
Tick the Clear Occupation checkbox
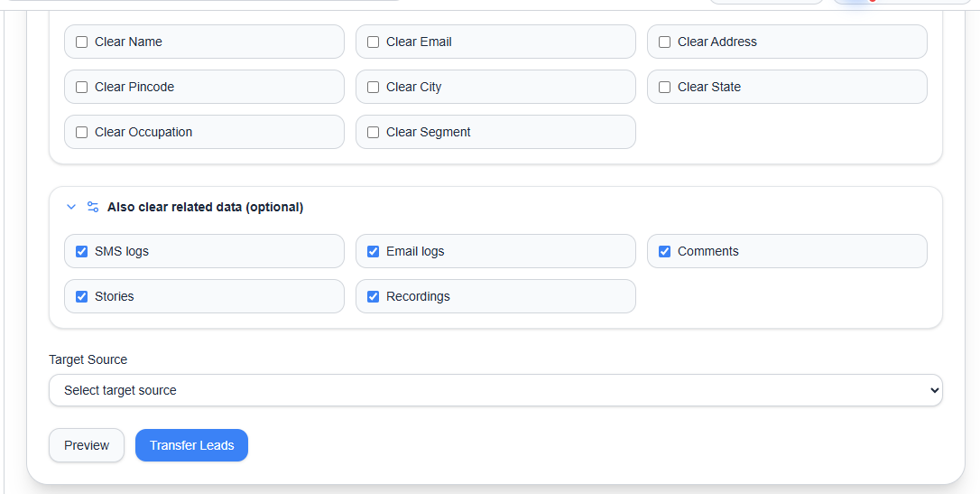[x=82, y=132]
